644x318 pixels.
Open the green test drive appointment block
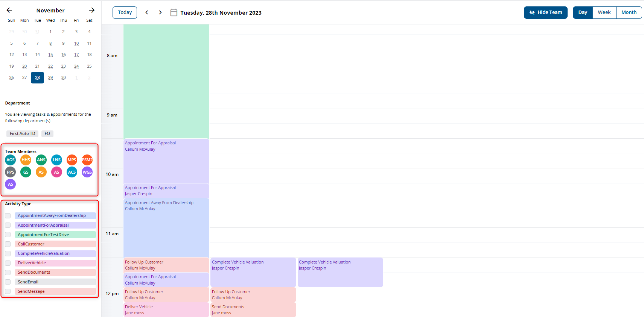(166, 81)
